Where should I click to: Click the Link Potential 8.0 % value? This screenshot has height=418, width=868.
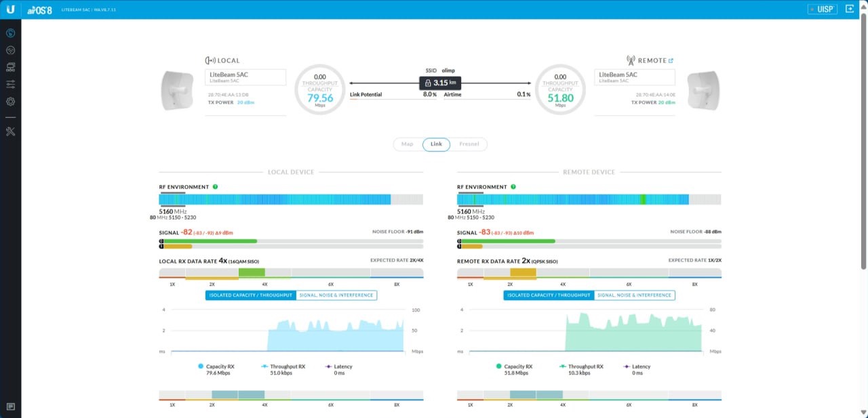tap(430, 94)
